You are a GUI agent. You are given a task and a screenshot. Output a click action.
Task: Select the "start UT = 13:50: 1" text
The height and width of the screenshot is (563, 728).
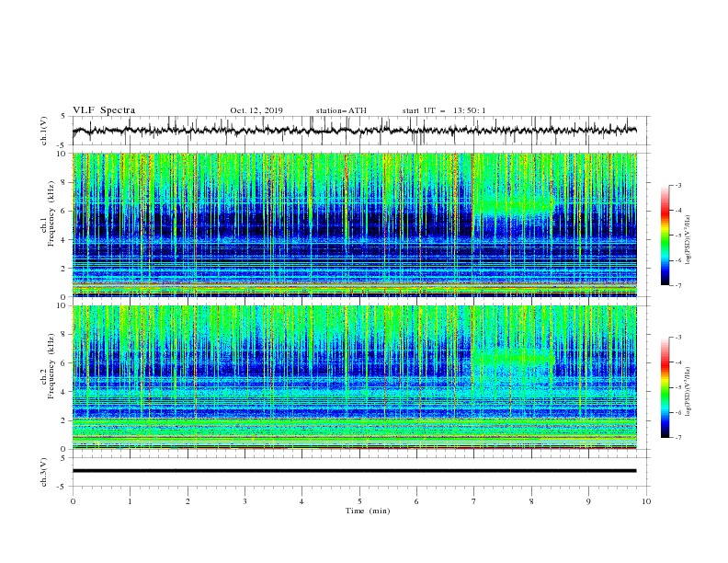coord(444,110)
